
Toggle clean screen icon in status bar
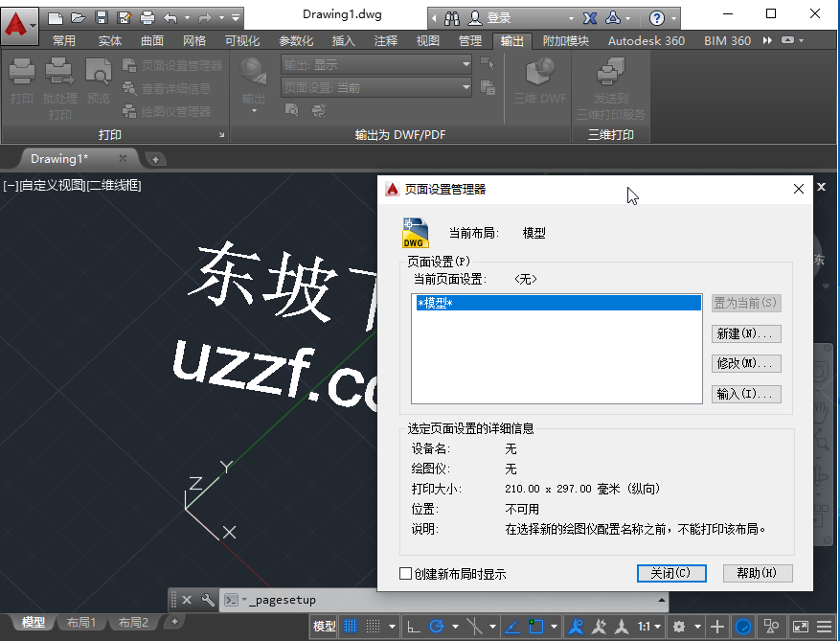[x=801, y=626]
